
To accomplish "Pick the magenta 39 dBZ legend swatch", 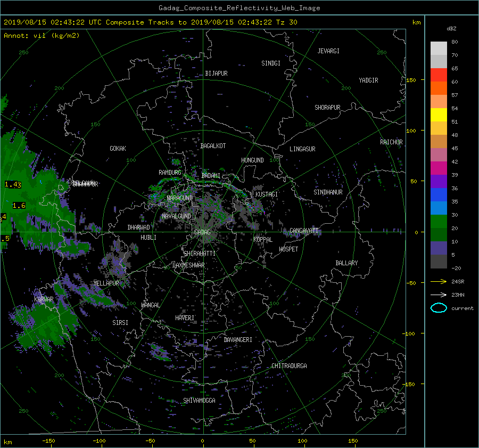I will pos(439,168).
